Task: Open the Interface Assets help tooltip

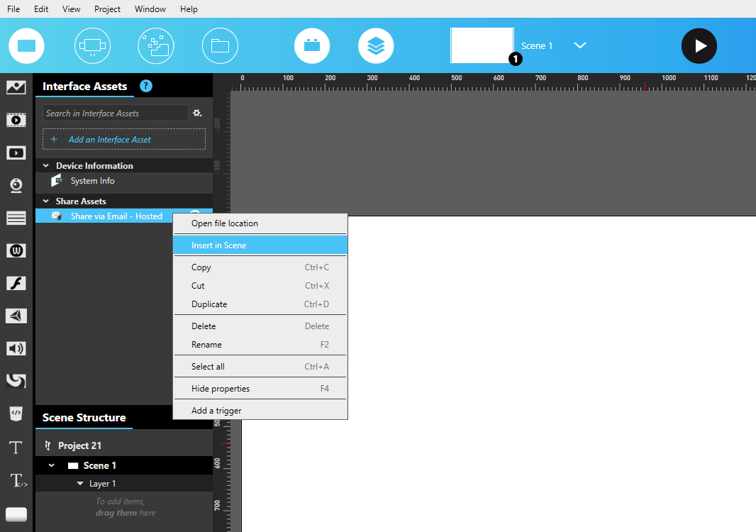Action: coord(145,85)
